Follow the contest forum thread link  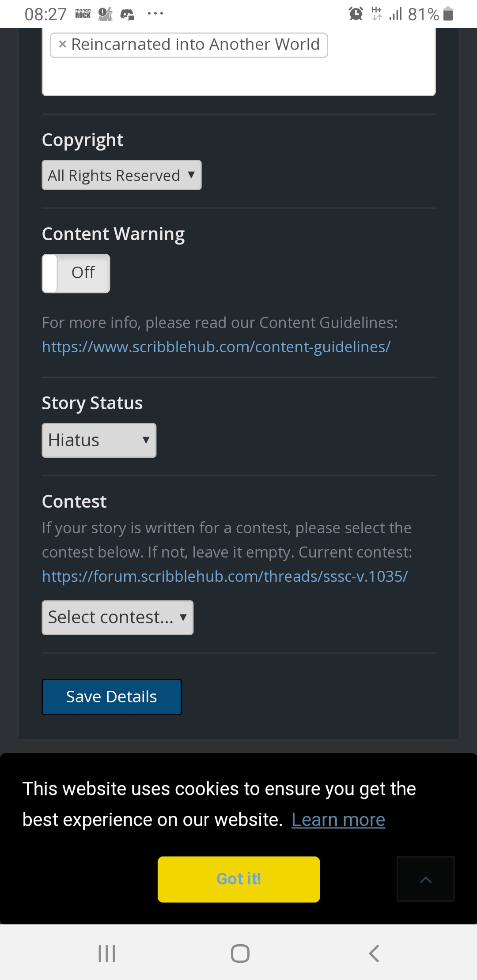click(x=224, y=576)
